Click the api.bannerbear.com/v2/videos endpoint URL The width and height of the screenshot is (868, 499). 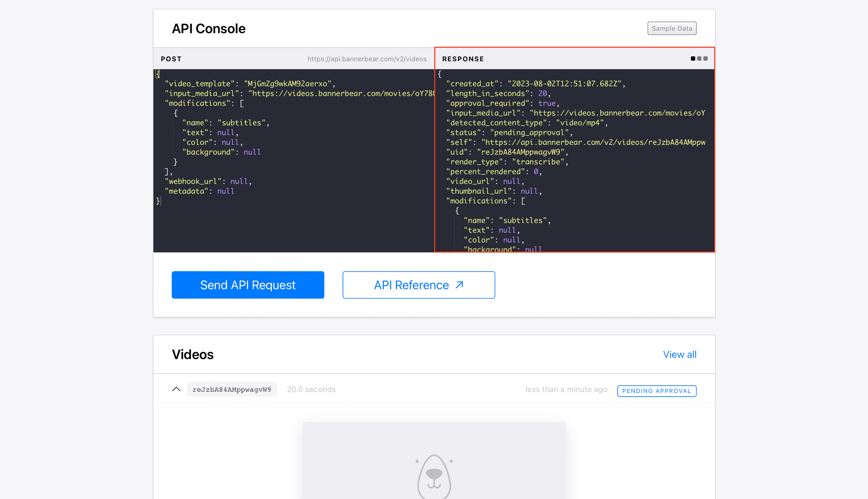coord(367,59)
